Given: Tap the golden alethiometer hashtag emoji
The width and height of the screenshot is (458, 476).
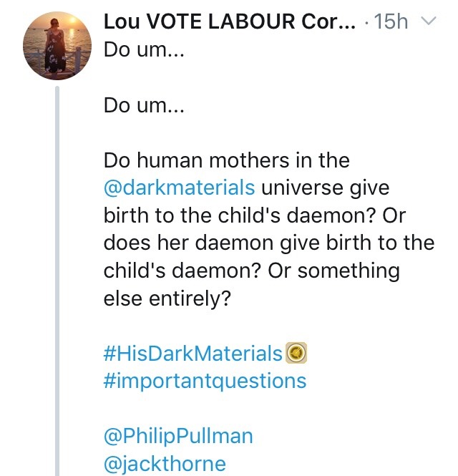Looking at the screenshot, I should pyautogui.click(x=296, y=353).
